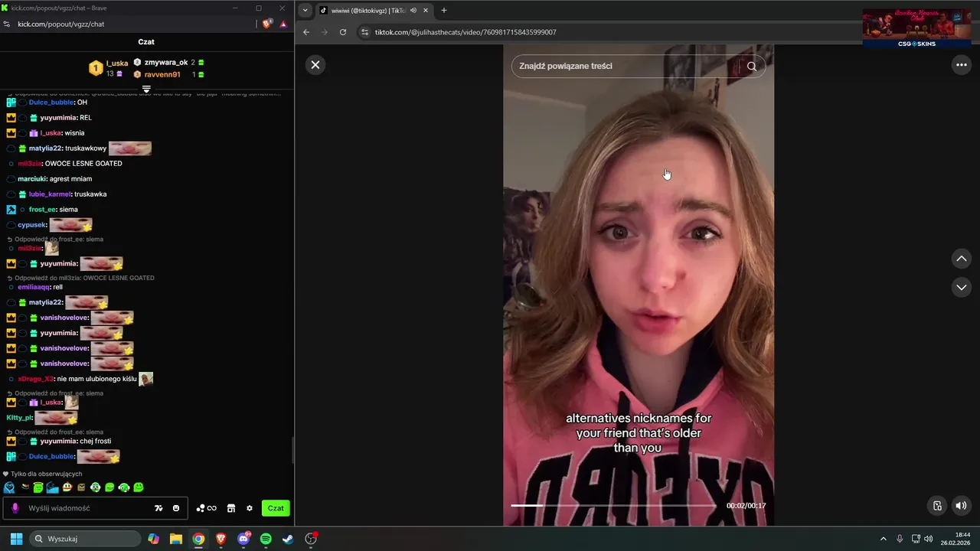Open Discord from the taskbar
Viewport: 980px width, 551px height.
[243, 539]
